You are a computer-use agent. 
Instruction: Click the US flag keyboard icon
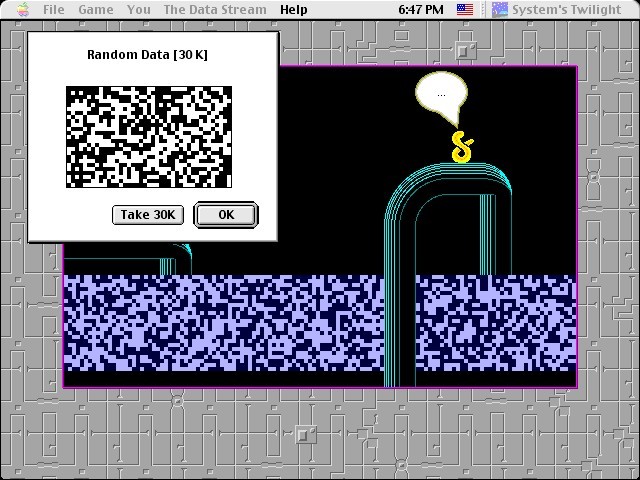point(464,9)
